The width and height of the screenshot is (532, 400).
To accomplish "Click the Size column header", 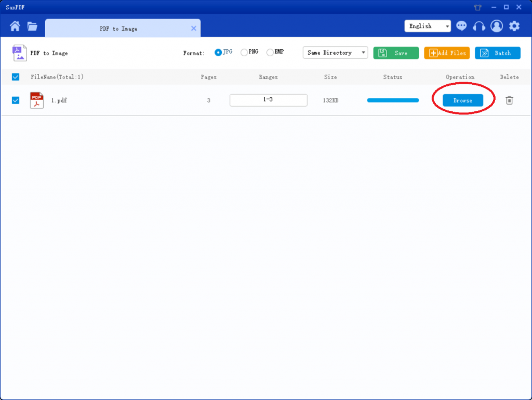I will point(330,77).
